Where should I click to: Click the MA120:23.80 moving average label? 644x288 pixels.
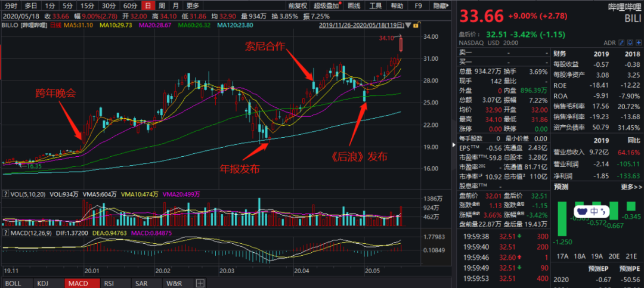click(235, 26)
